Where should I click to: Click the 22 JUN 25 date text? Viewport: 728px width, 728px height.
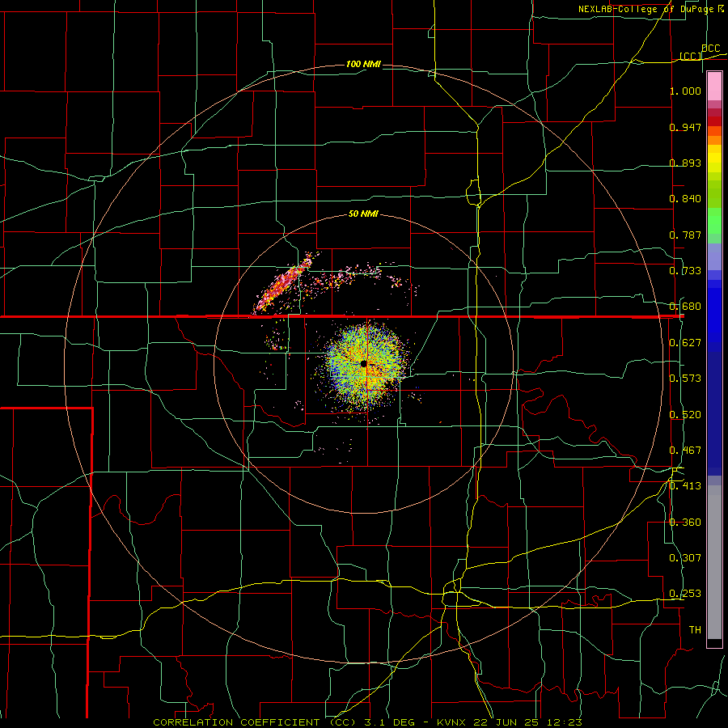[x=506, y=722]
